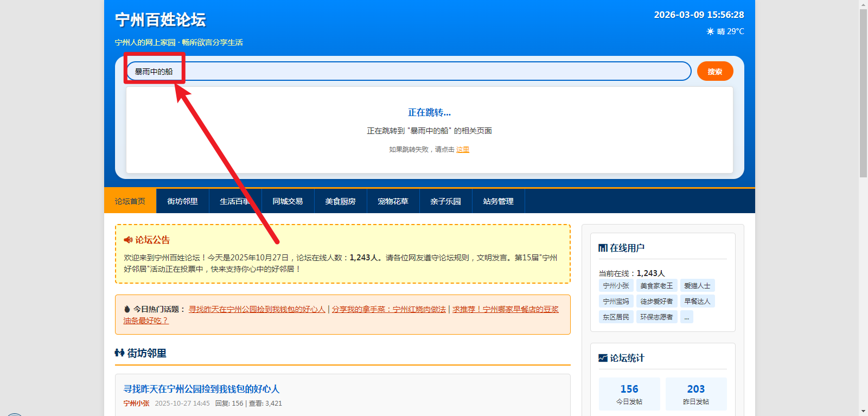Click the ... more online users tag
This screenshot has height=416, width=868.
pos(687,317)
